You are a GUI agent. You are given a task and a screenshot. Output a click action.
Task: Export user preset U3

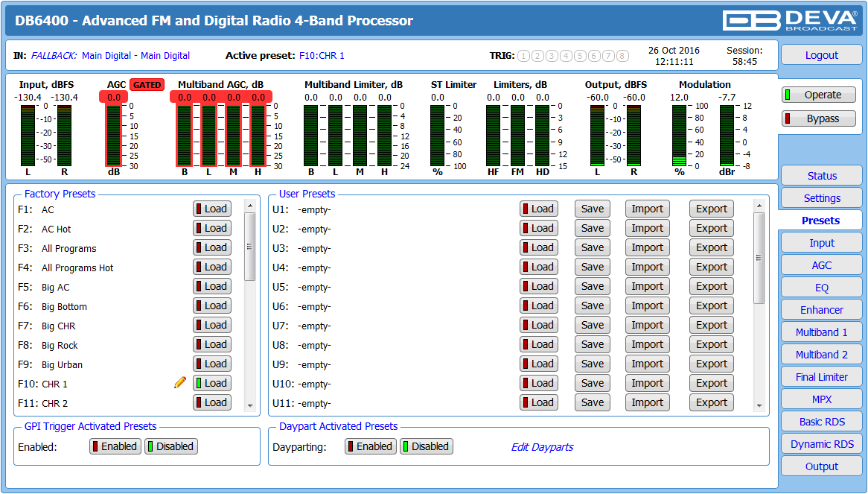tap(712, 247)
